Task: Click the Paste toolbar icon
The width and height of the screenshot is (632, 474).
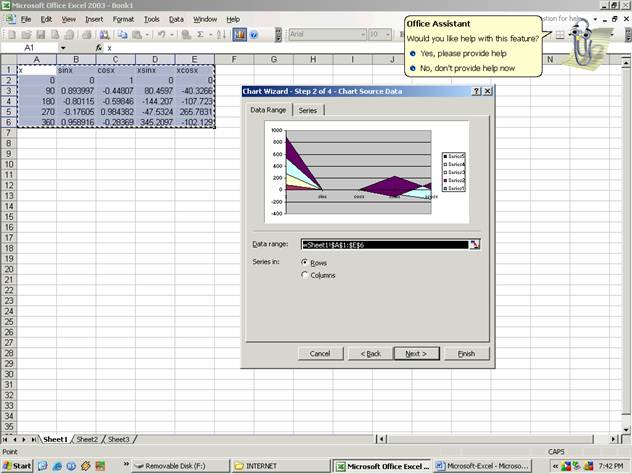Action: pyautogui.click(x=137, y=35)
